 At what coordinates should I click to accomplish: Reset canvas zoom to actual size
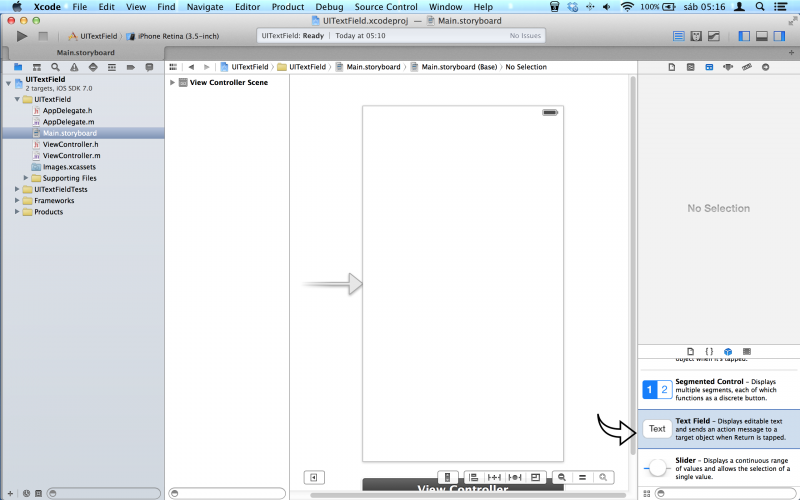tap(582, 478)
